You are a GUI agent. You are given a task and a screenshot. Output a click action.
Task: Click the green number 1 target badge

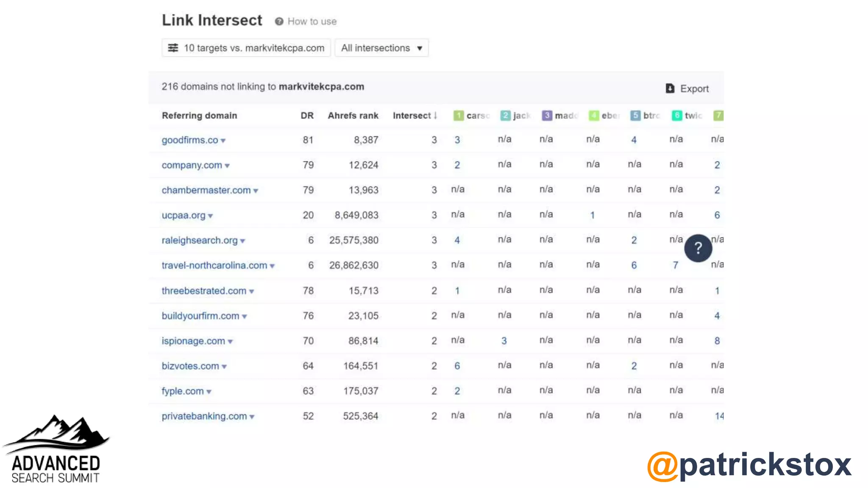pos(458,116)
